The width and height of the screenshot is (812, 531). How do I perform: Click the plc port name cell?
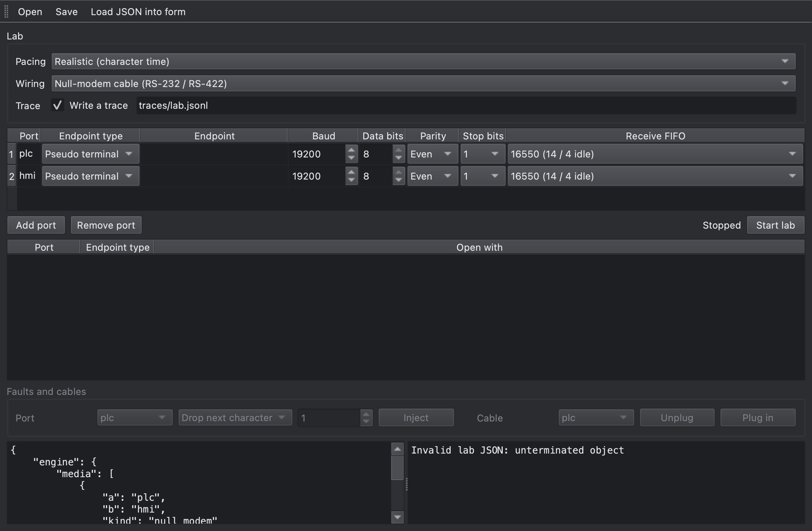tap(28, 154)
